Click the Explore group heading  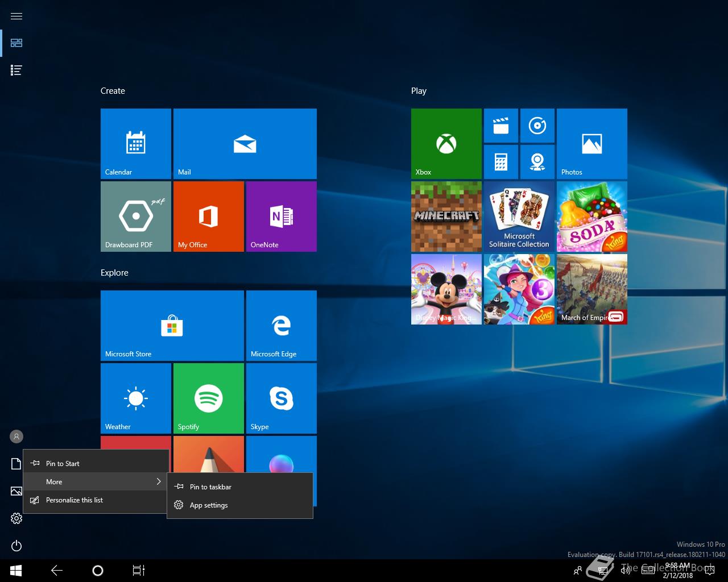pyautogui.click(x=114, y=273)
